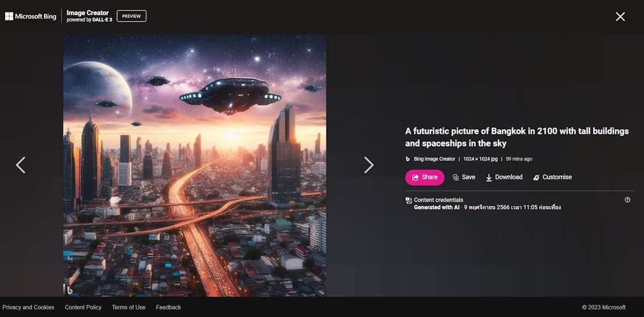Viewport: 644px width, 317px height.
Task: Go to previous image with left arrow
Action: click(20, 165)
